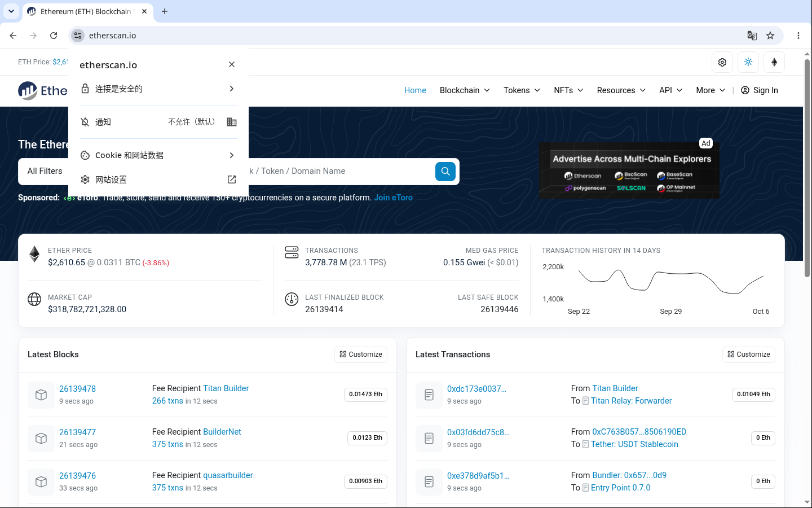Click the transaction document icon for 0xdc173e0037

[x=429, y=395]
